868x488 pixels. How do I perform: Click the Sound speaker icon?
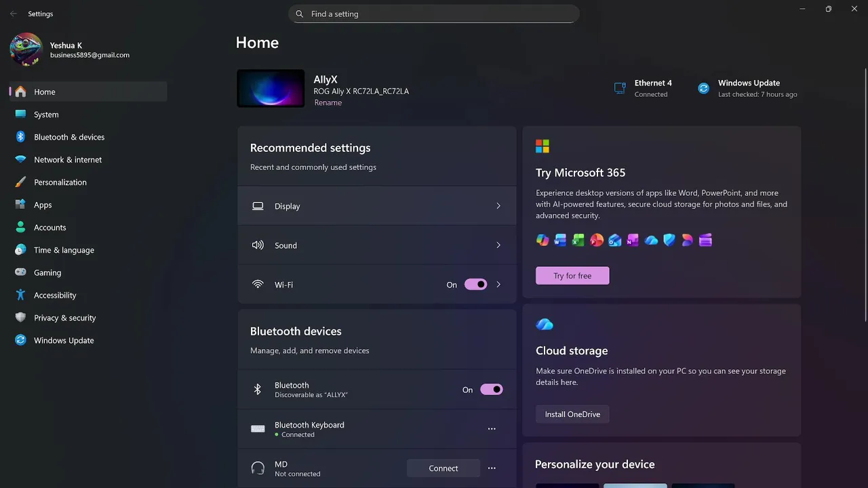coord(258,245)
